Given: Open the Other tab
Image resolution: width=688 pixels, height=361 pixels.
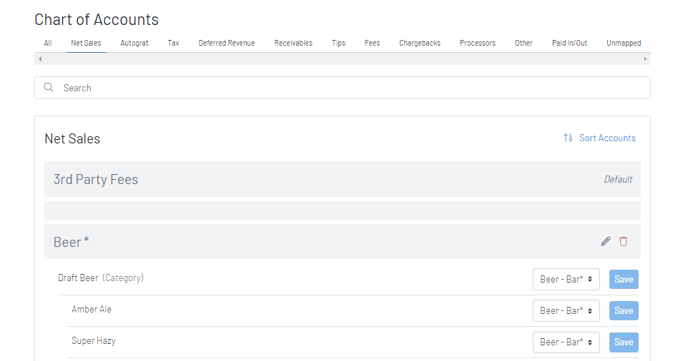Looking at the screenshot, I should (x=523, y=43).
